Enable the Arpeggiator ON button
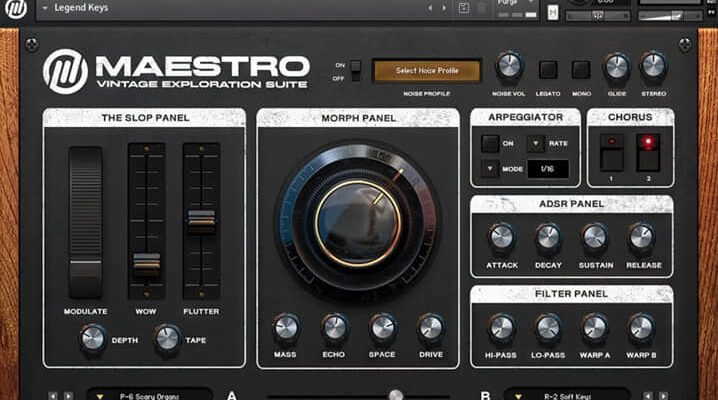The image size is (718, 400). click(x=490, y=143)
